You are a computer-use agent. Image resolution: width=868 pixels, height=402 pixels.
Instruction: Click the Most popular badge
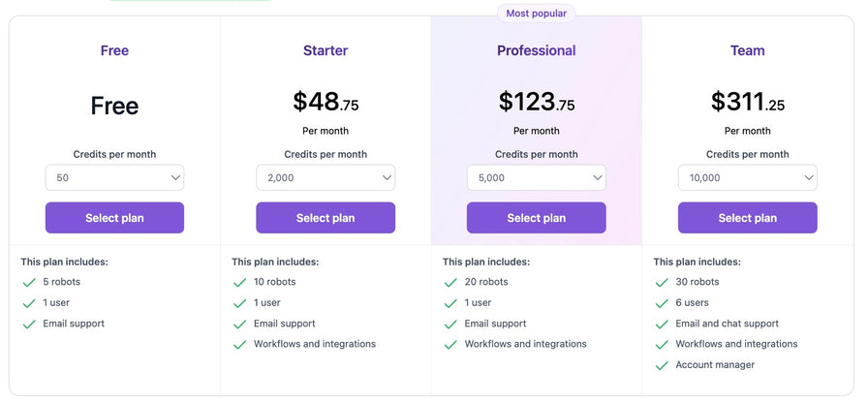(x=537, y=14)
